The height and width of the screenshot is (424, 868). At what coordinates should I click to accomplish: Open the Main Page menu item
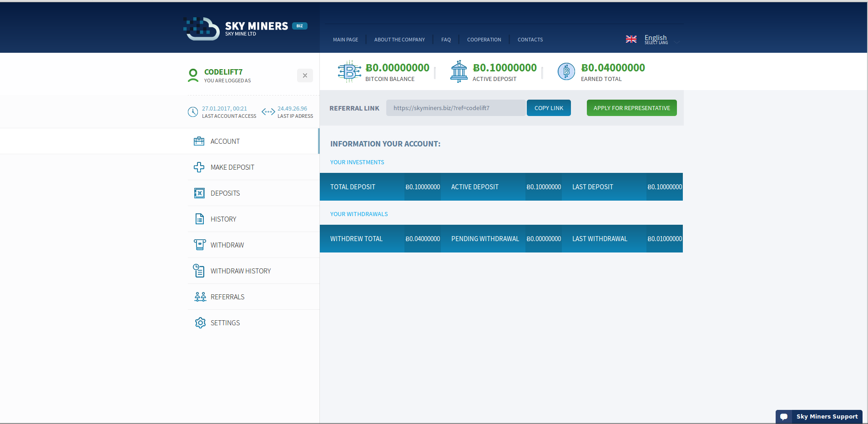coord(345,40)
